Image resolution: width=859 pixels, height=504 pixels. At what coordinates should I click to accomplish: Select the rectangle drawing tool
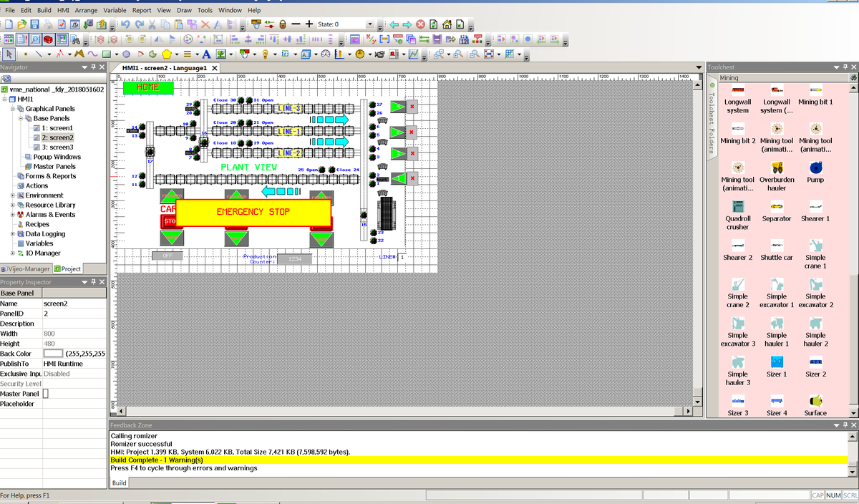[x=106, y=54]
